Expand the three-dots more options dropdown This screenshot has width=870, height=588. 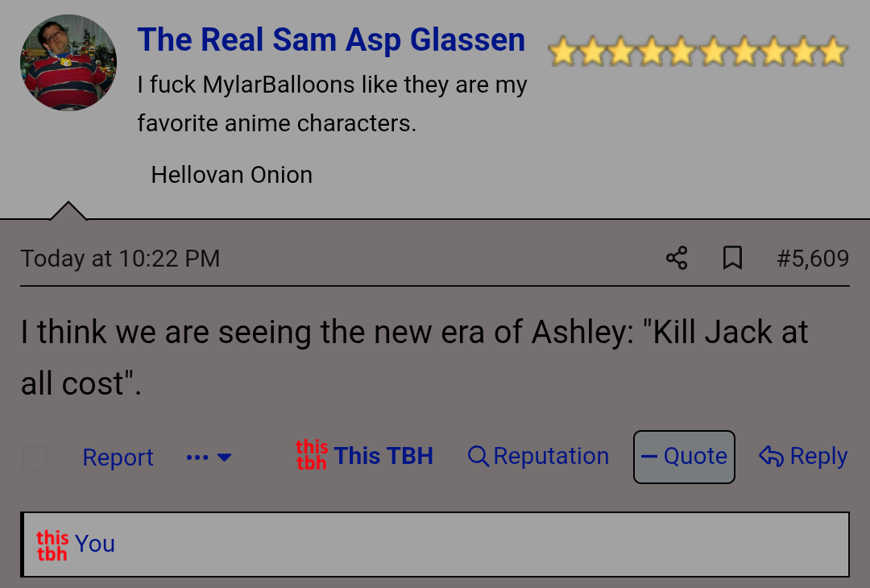pos(209,458)
